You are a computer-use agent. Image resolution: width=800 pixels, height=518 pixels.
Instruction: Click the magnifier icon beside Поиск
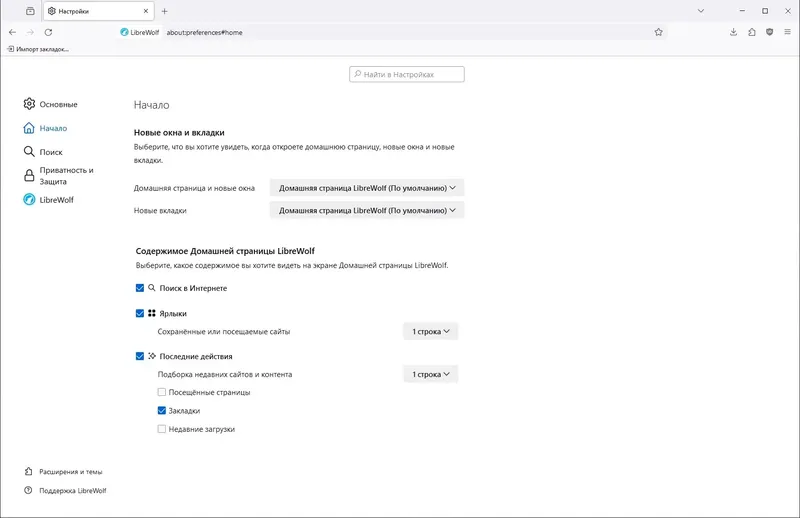point(29,152)
